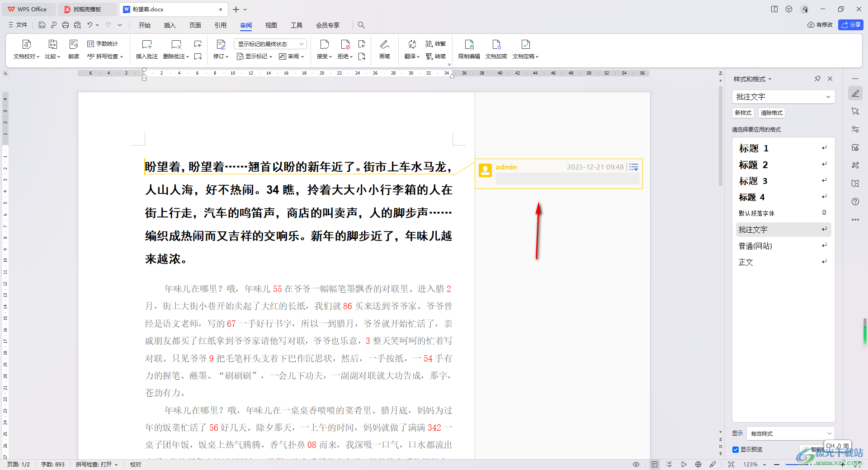Open the 有效样式 display dropdown
The height and width of the screenshot is (470, 868).
791,433
